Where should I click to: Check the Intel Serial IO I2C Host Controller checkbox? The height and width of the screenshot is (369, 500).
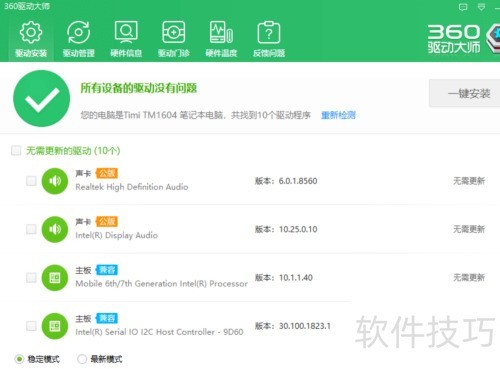[31, 326]
